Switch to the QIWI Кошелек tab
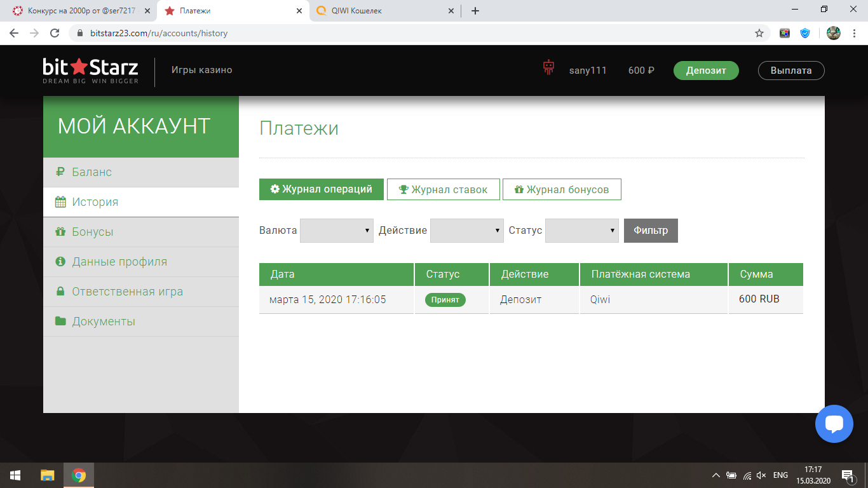Screen dimensions: 868x488 tap(386, 11)
